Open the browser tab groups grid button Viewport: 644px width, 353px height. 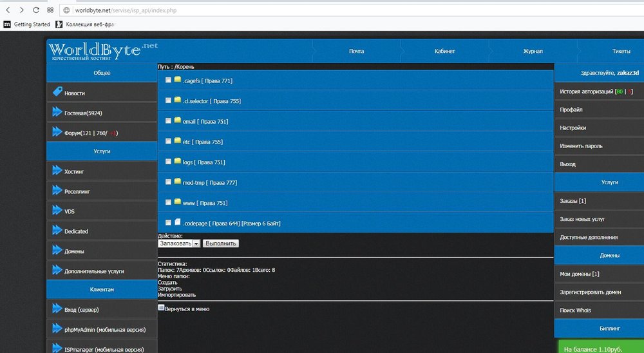[x=50, y=10]
